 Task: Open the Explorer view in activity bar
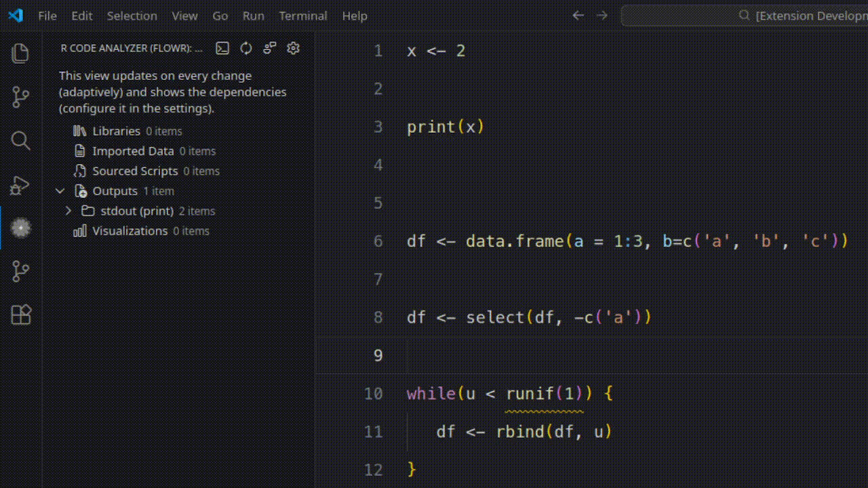21,53
